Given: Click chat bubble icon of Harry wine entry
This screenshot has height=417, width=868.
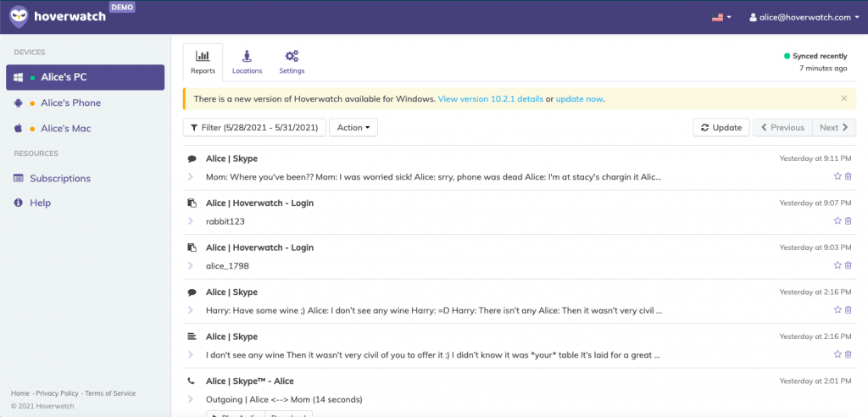Looking at the screenshot, I should coord(192,292).
